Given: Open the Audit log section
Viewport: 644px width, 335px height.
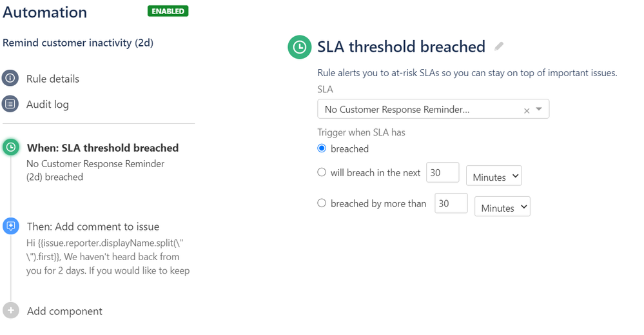Looking at the screenshot, I should click(48, 105).
